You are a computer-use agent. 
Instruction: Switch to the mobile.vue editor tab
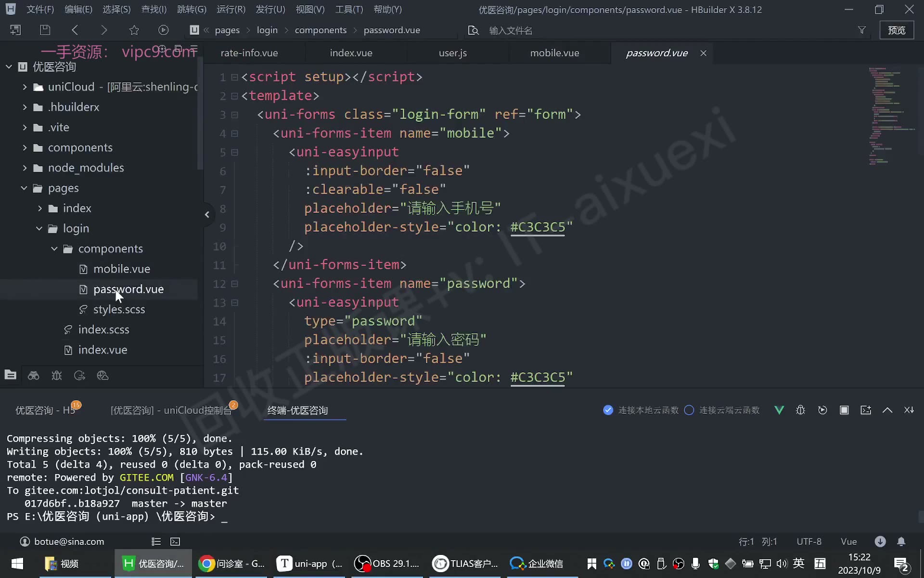(554, 53)
